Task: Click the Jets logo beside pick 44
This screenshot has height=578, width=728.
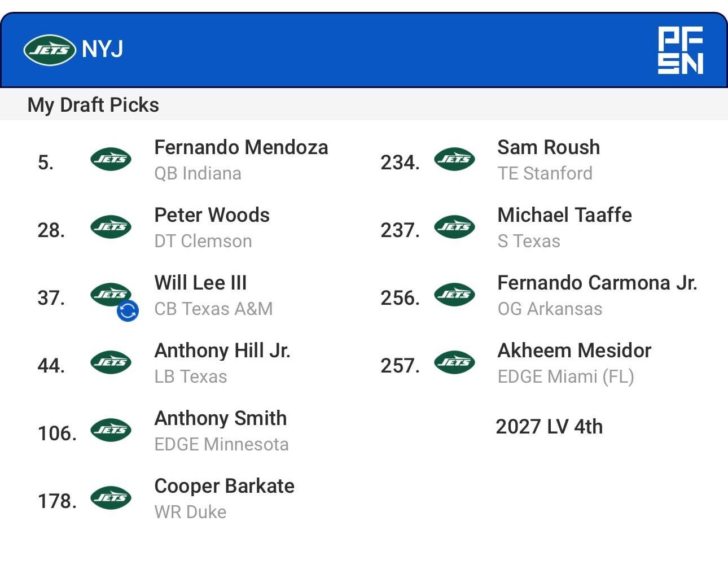Action: pyautogui.click(x=111, y=362)
